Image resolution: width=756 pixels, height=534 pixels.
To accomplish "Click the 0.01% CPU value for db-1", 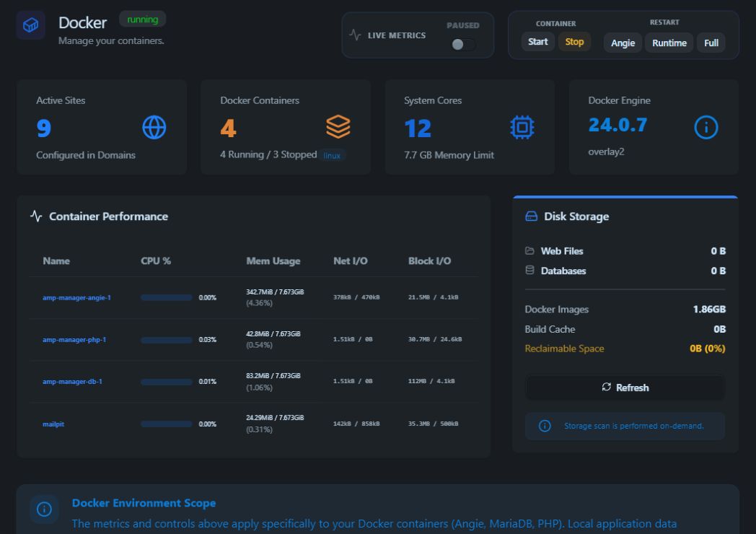I will 207,382.
